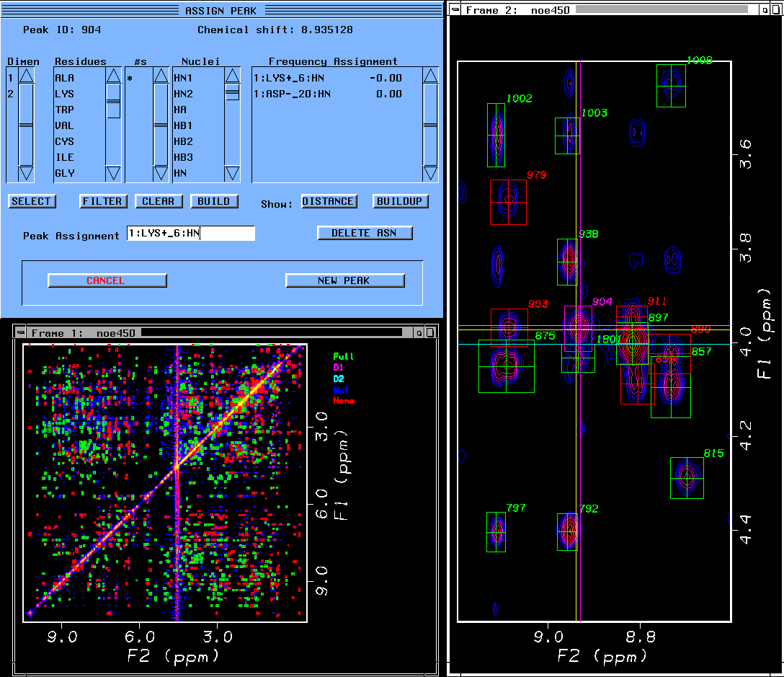The height and width of the screenshot is (677, 784).
Task: Select peak box 815 in the spectrum
Action: coord(687,477)
